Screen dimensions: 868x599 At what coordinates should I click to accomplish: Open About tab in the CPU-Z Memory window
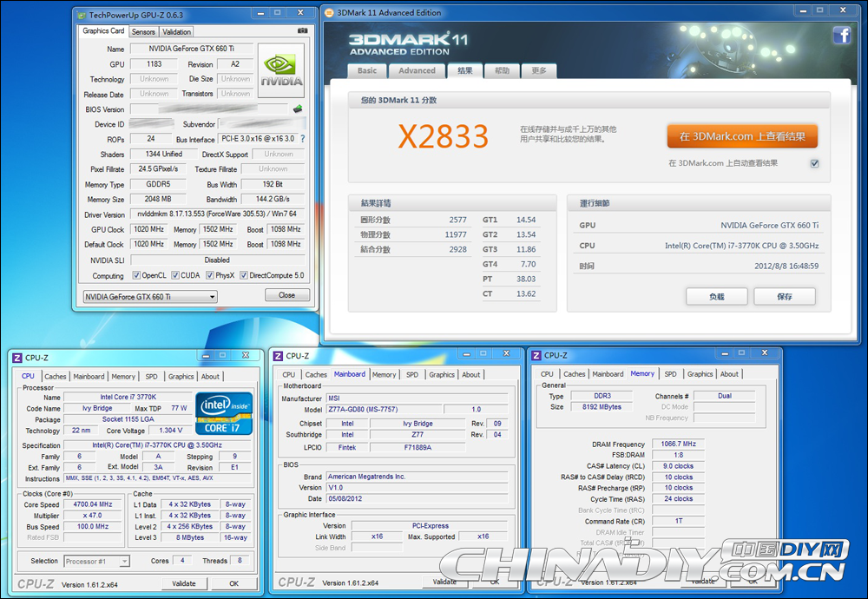(x=729, y=374)
